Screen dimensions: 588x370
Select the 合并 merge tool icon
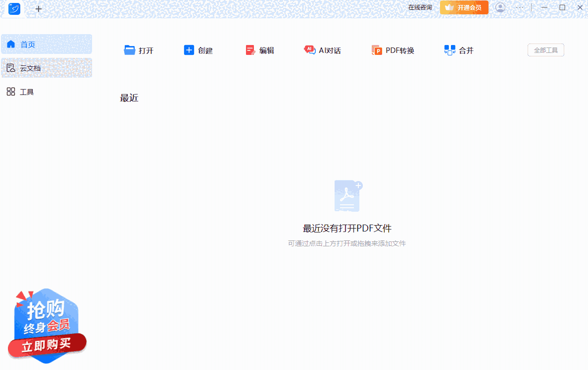click(x=449, y=49)
